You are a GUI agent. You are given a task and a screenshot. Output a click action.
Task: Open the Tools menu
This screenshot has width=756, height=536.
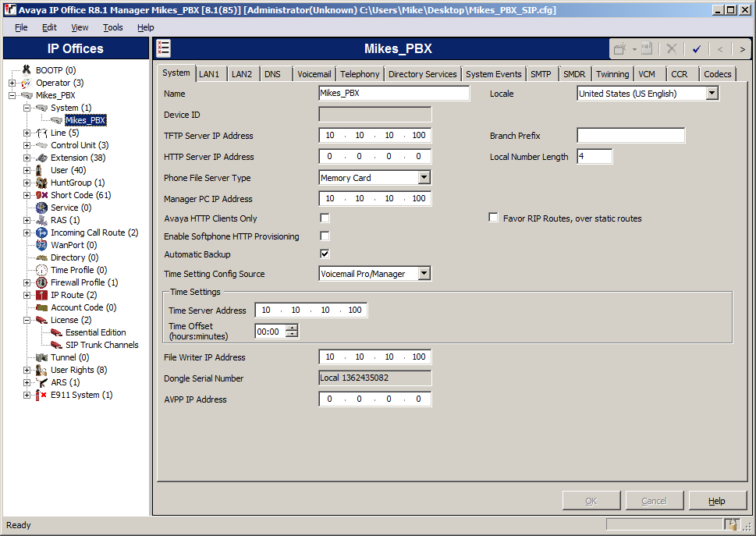(x=113, y=27)
